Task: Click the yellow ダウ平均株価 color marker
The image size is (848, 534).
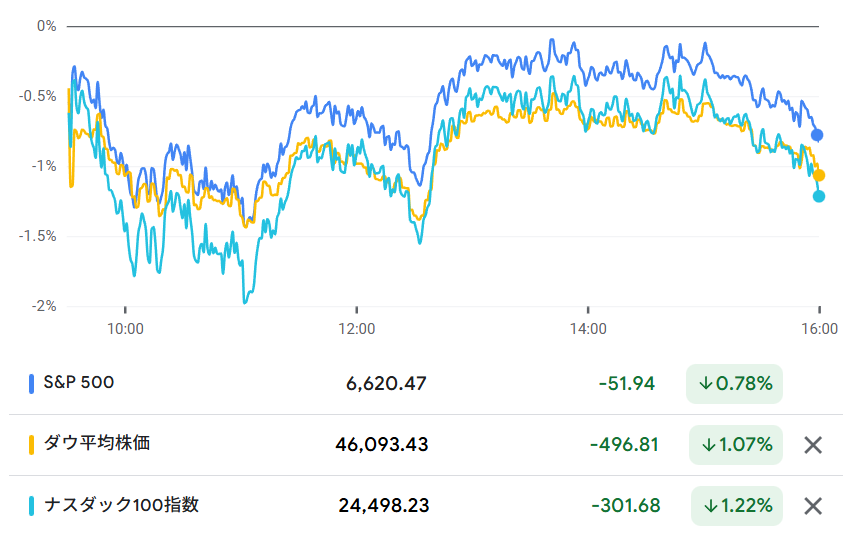Action: pyautogui.click(x=31, y=444)
